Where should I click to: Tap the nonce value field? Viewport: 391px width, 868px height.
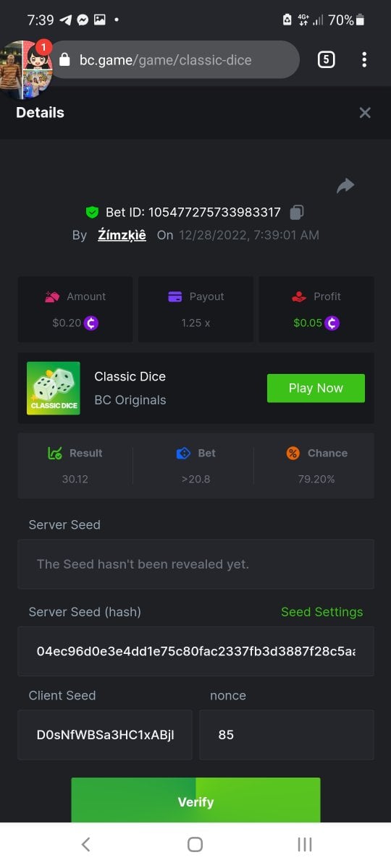click(x=287, y=735)
